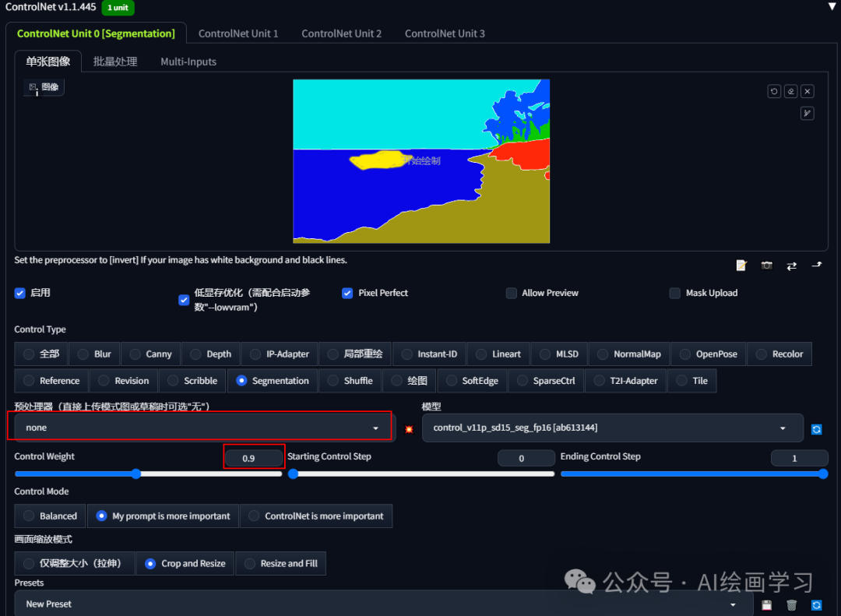Run preprocessor with the explosion icon
The height and width of the screenshot is (616, 841).
[409, 429]
